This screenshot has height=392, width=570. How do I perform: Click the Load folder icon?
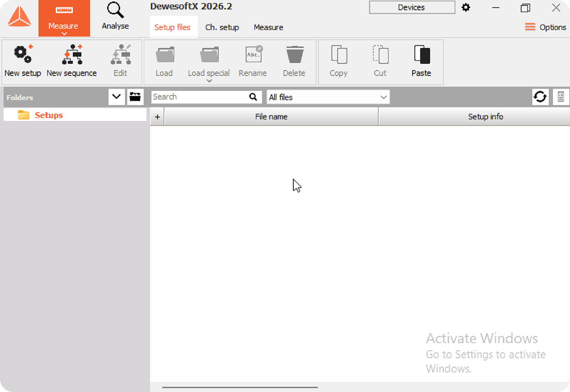tap(165, 55)
